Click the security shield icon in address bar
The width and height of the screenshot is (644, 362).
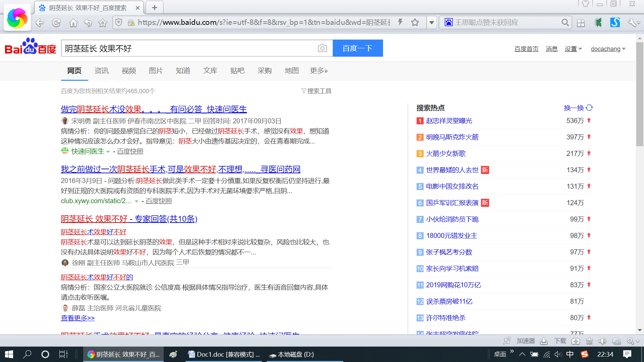[x=119, y=22]
